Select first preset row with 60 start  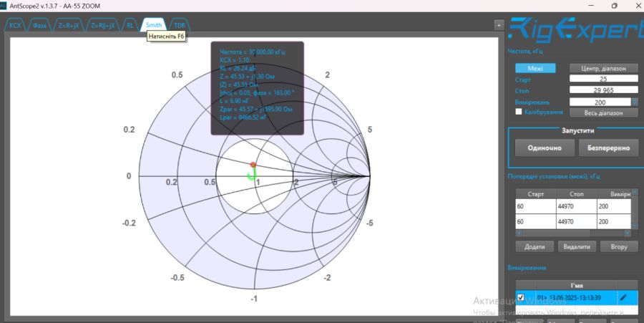(x=535, y=206)
